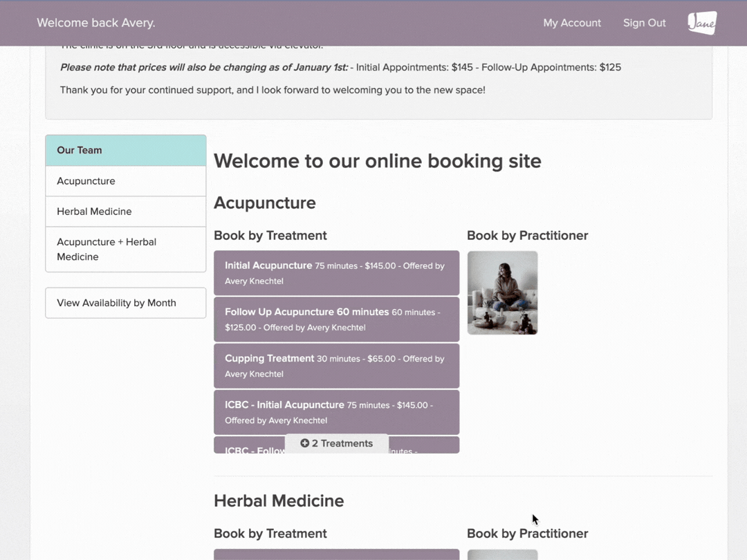Click the price change notice text

click(340, 67)
